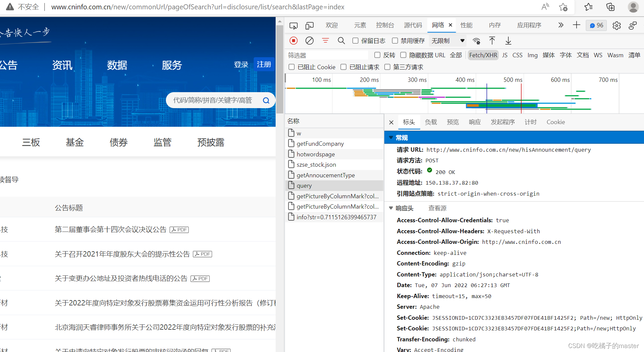Select the hotwordspage request row

(334, 154)
